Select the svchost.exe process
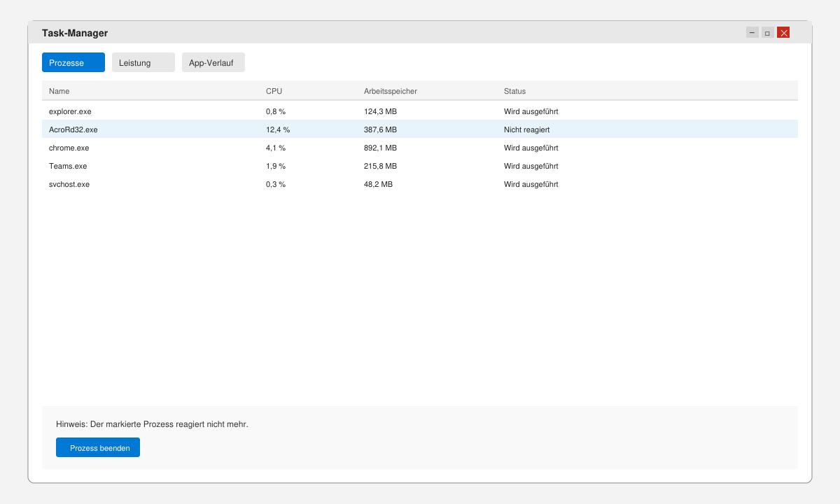The height and width of the screenshot is (504, 840). tap(420, 184)
